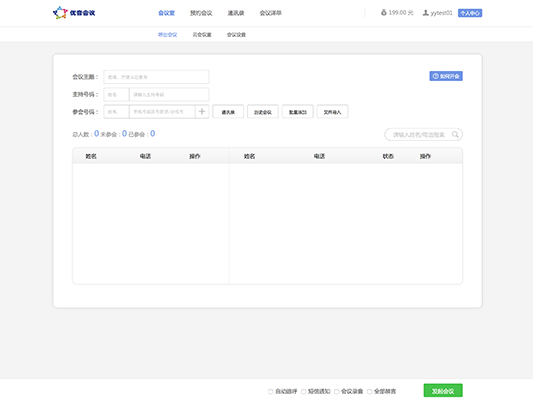Click the green 发起会议 button

tap(443, 391)
